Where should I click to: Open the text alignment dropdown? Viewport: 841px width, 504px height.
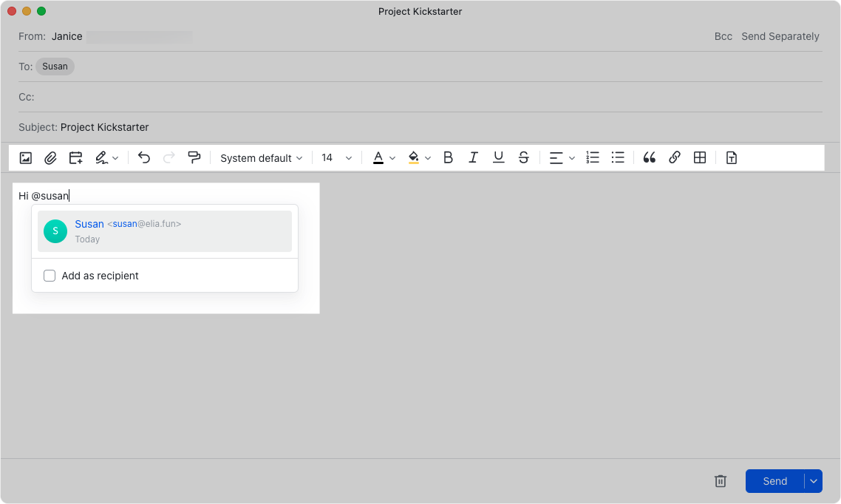point(562,157)
